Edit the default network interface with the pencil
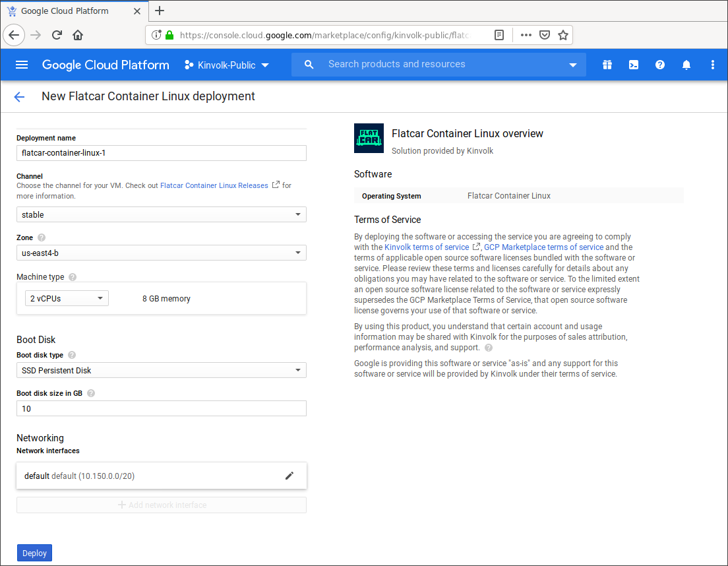Image resolution: width=728 pixels, height=566 pixels. (x=290, y=475)
